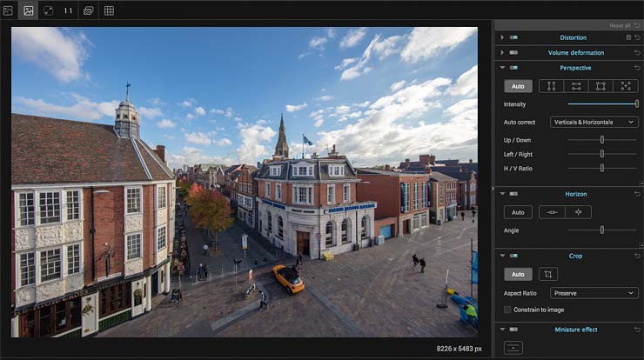Show the grid overlay
Screen dimensions: 644x360
109,10
